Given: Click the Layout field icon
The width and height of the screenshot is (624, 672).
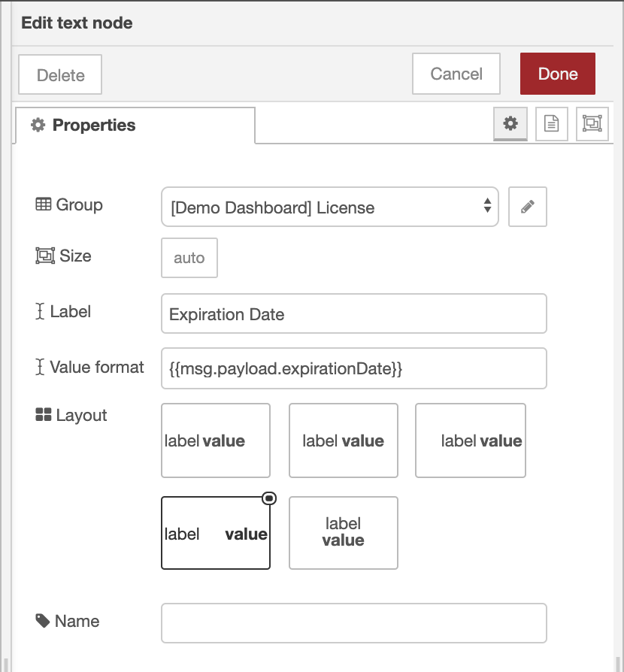Looking at the screenshot, I should tap(44, 414).
